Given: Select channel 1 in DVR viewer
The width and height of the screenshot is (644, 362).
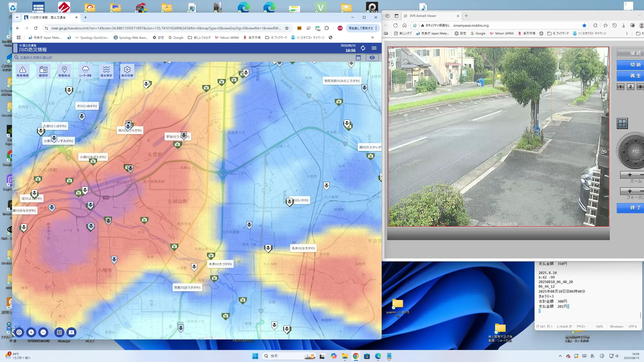Looking at the screenshot, I should tap(620, 87).
